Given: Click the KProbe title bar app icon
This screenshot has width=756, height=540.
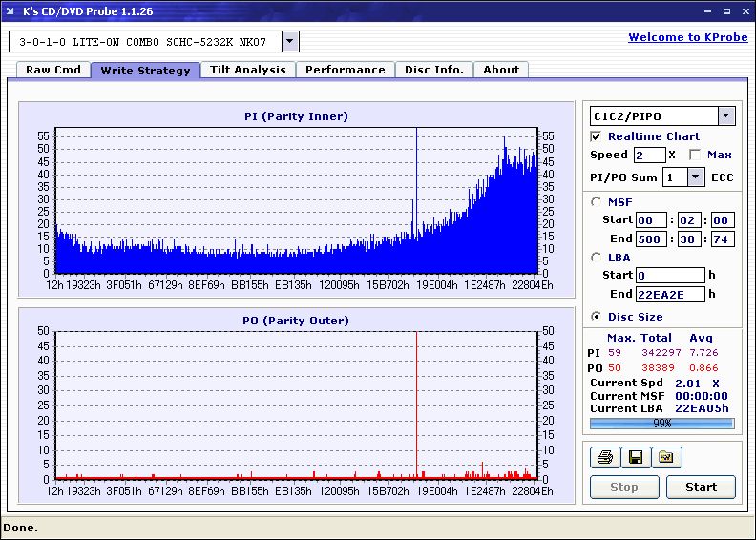Looking at the screenshot, I should pos(11,11).
